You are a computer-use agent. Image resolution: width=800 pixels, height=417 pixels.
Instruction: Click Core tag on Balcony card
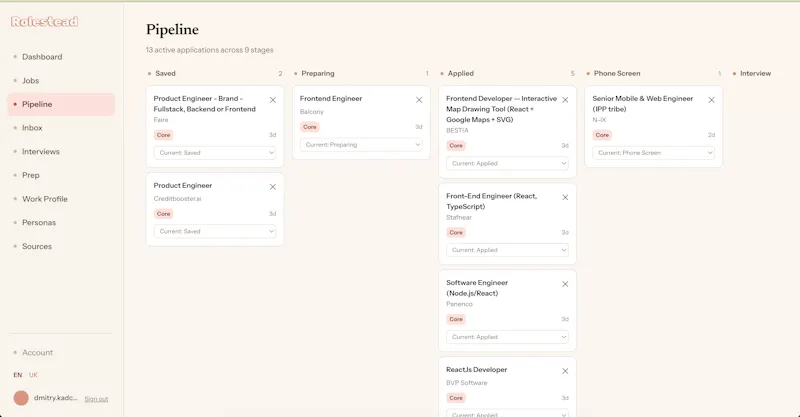tap(310, 127)
